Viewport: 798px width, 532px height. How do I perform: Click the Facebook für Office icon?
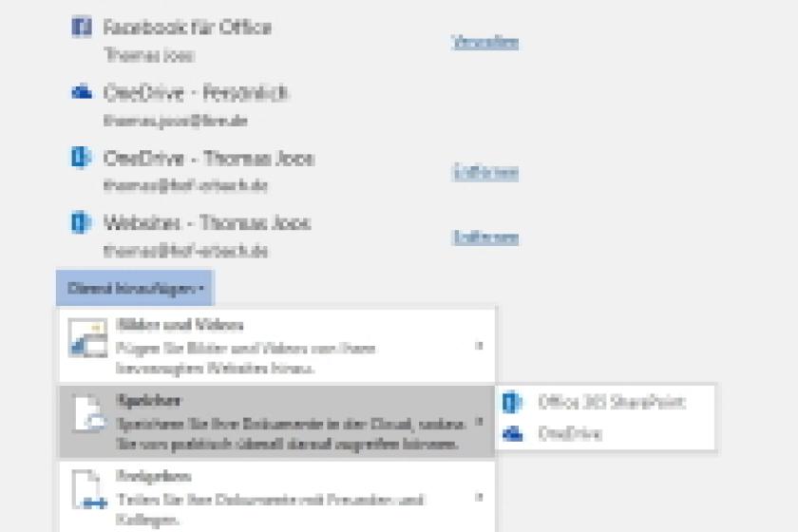(82, 27)
